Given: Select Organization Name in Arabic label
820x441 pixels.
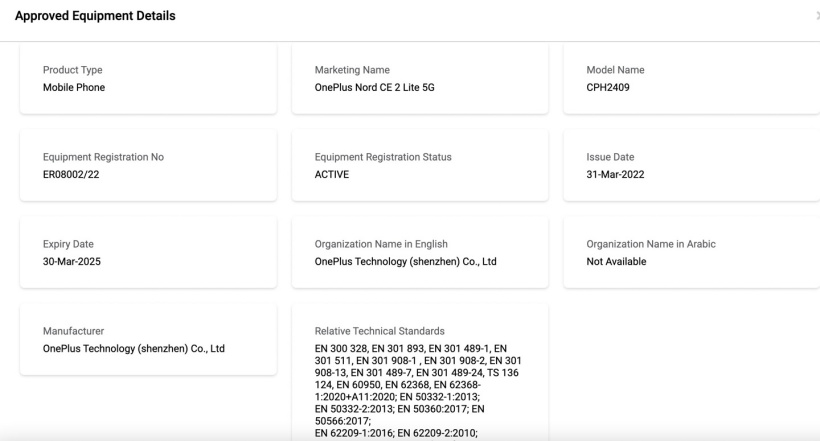Looking at the screenshot, I should pos(651,244).
